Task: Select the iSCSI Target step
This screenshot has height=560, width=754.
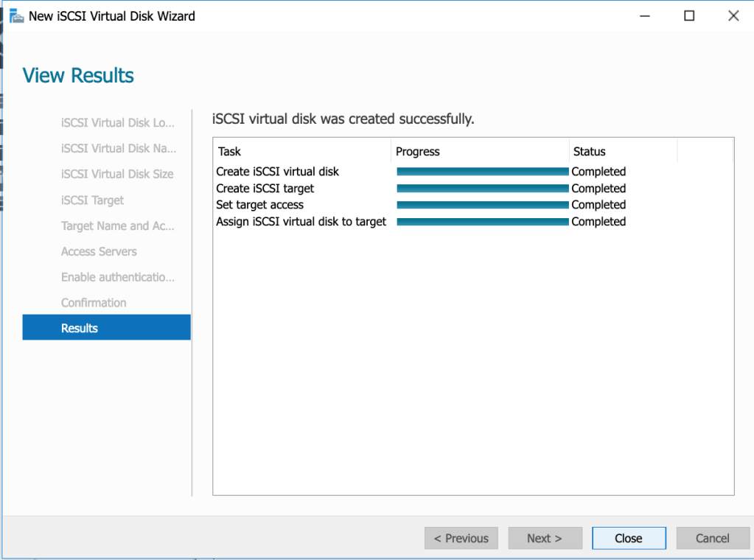Action: pyautogui.click(x=92, y=200)
